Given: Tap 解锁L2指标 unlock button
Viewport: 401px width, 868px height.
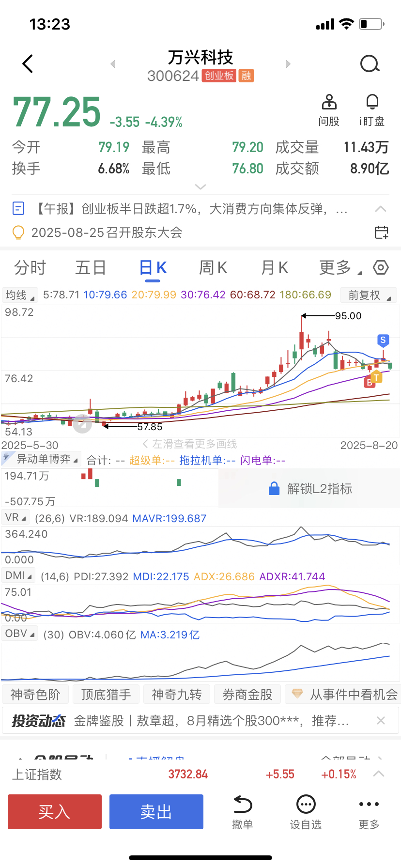Looking at the screenshot, I should click(310, 489).
